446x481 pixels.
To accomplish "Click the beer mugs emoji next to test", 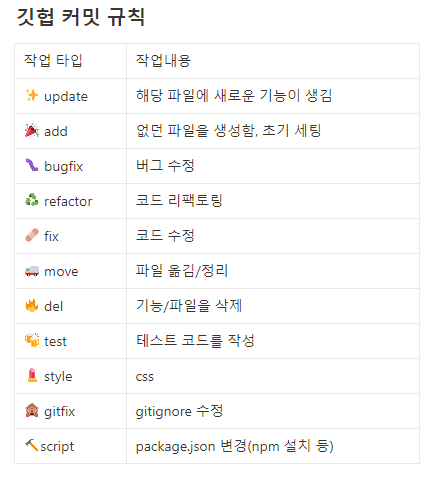I will [x=32, y=340].
